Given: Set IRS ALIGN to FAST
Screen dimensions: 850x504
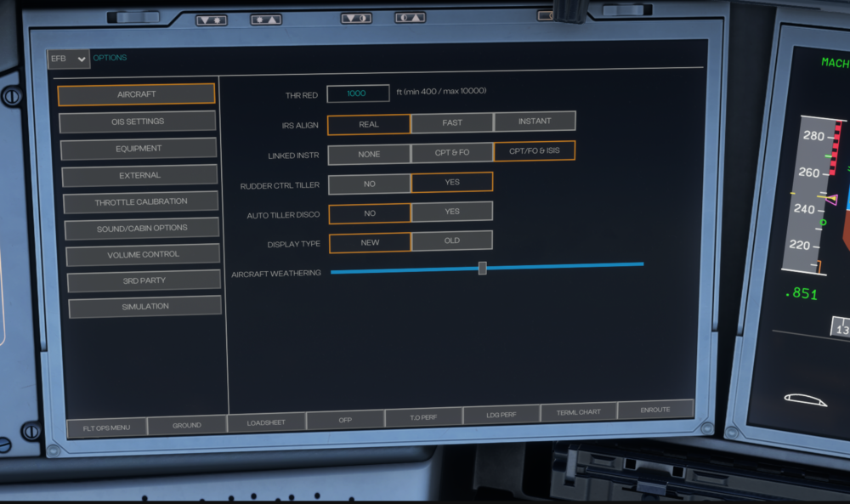Looking at the screenshot, I should click(452, 123).
